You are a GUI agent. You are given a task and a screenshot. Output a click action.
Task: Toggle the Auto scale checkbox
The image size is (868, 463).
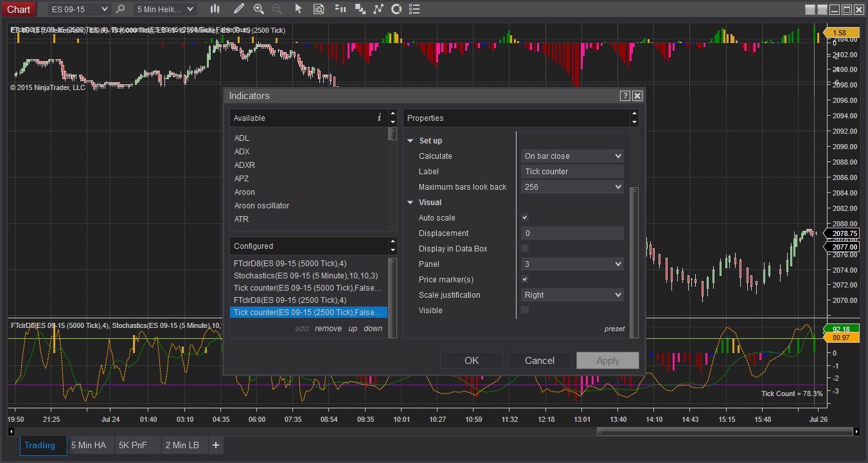coord(525,218)
